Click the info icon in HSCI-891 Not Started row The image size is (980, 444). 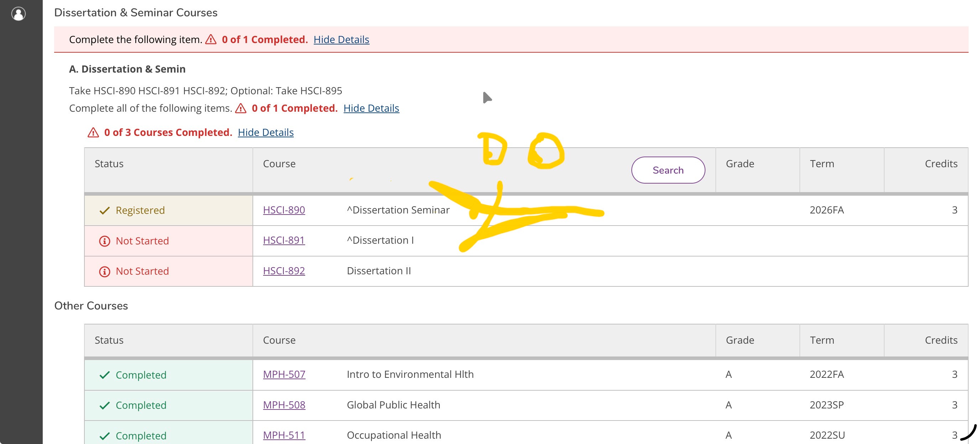coord(105,241)
